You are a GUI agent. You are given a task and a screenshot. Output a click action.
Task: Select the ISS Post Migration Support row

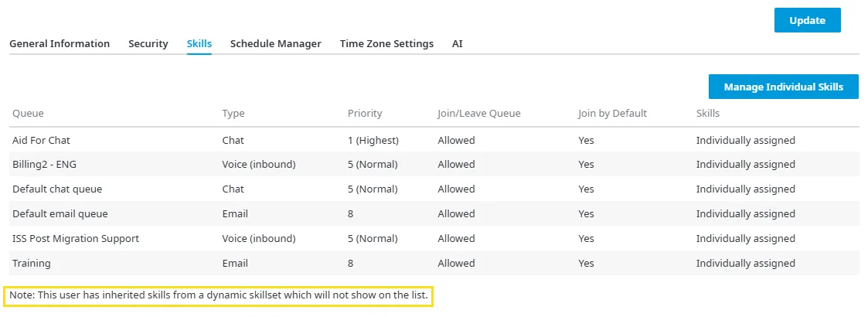click(434, 238)
